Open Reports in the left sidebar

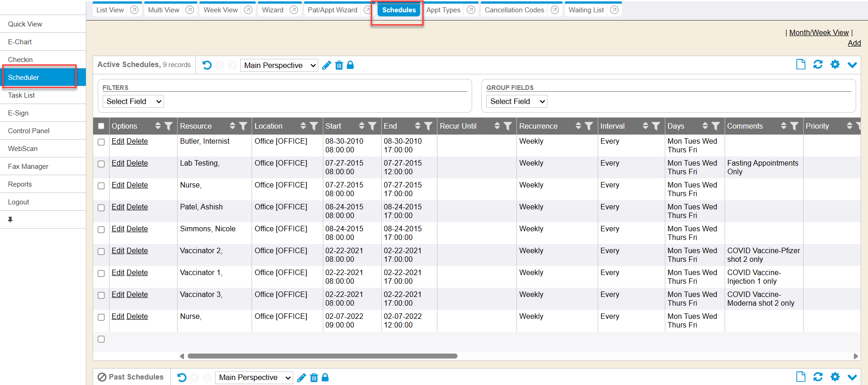[20, 184]
